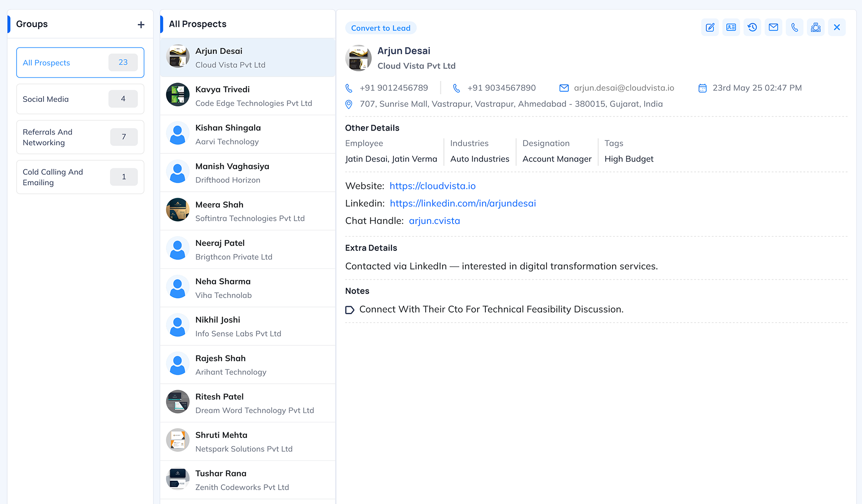This screenshot has height=504, width=862.
Task: Click Ritesh Patel's business card thumbnail
Action: tap(178, 402)
